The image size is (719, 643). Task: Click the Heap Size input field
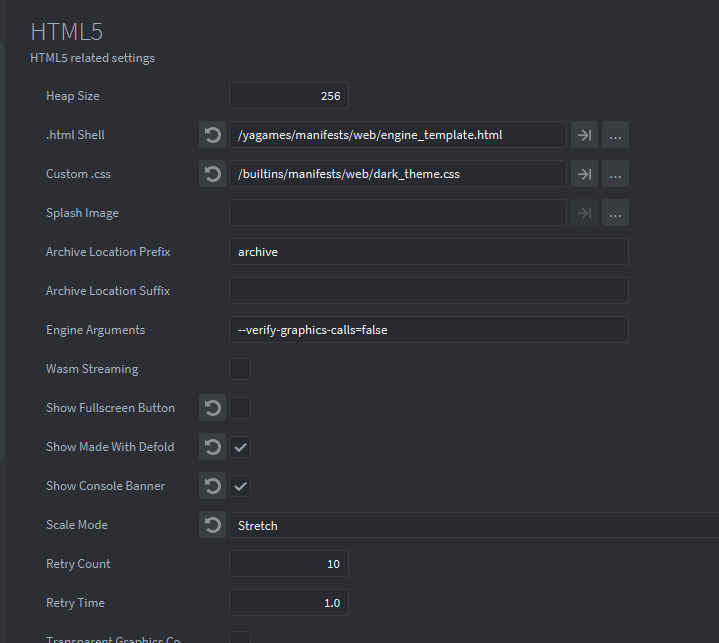[x=288, y=96]
